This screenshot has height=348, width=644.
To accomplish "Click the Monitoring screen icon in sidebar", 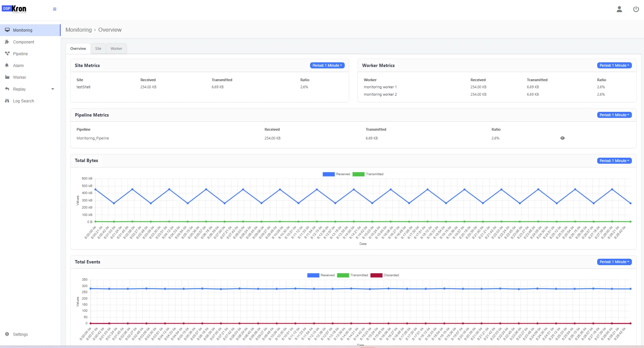I will point(7,30).
